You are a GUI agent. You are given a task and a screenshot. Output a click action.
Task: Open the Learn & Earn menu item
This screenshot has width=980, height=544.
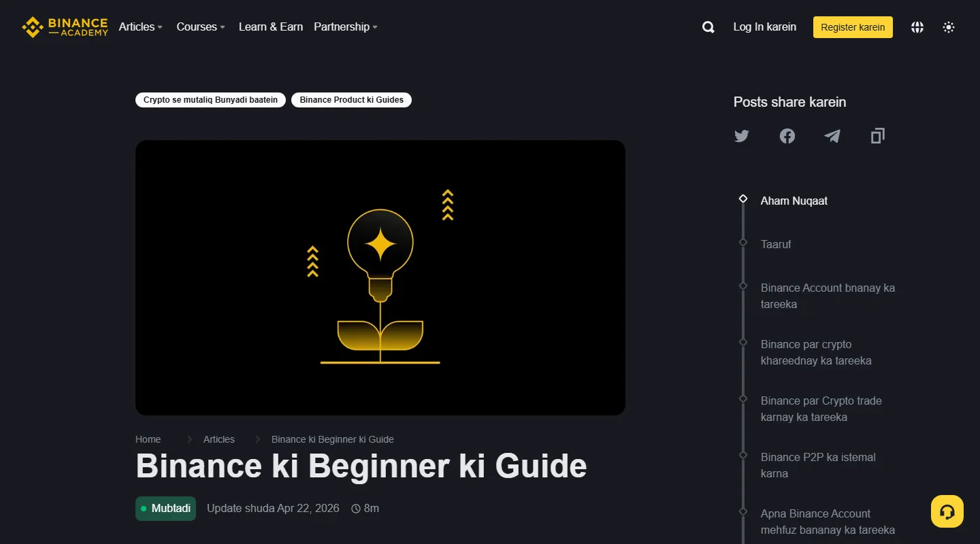pos(271,27)
